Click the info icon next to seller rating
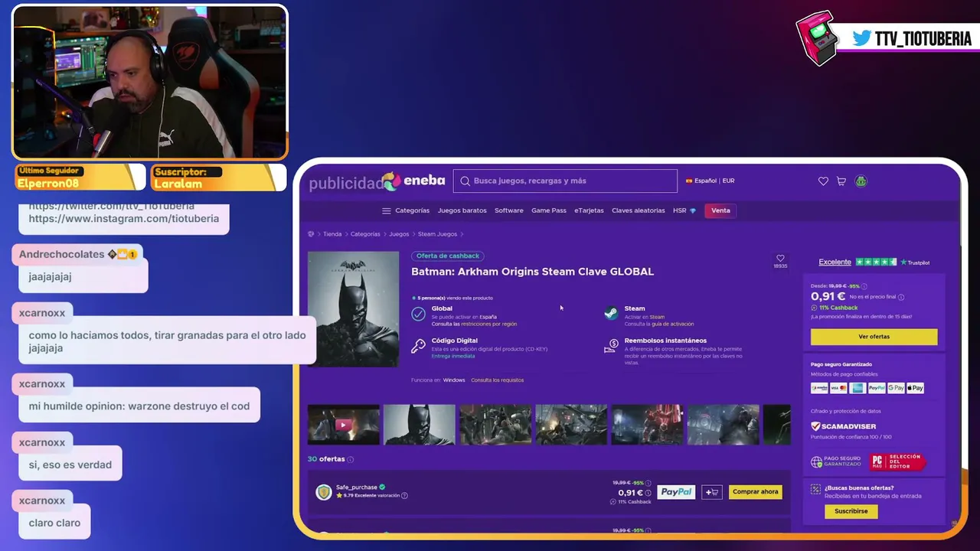Viewport: 980px width, 551px height. [x=404, y=496]
